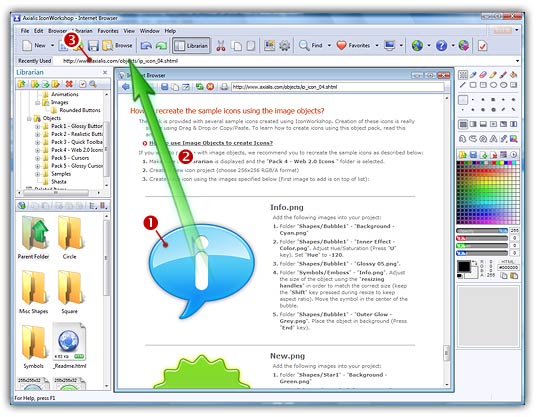Image resolution: width=537 pixels, height=417 pixels.
Task: Click the HTML color code field
Action: tap(508, 267)
